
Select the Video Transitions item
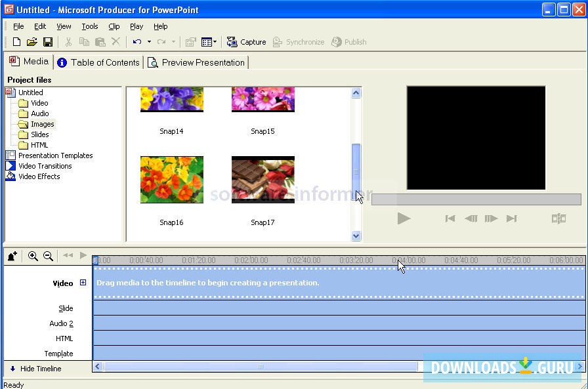click(45, 165)
